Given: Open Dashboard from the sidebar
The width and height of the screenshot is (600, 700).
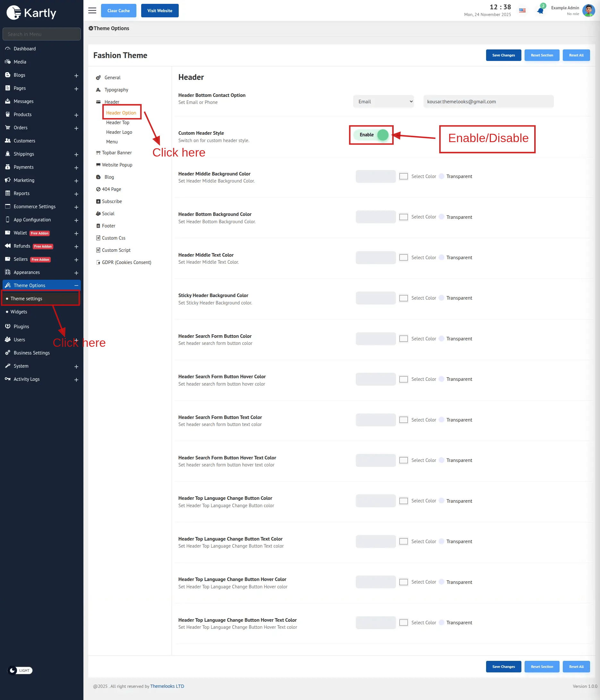Looking at the screenshot, I should pyautogui.click(x=25, y=49).
